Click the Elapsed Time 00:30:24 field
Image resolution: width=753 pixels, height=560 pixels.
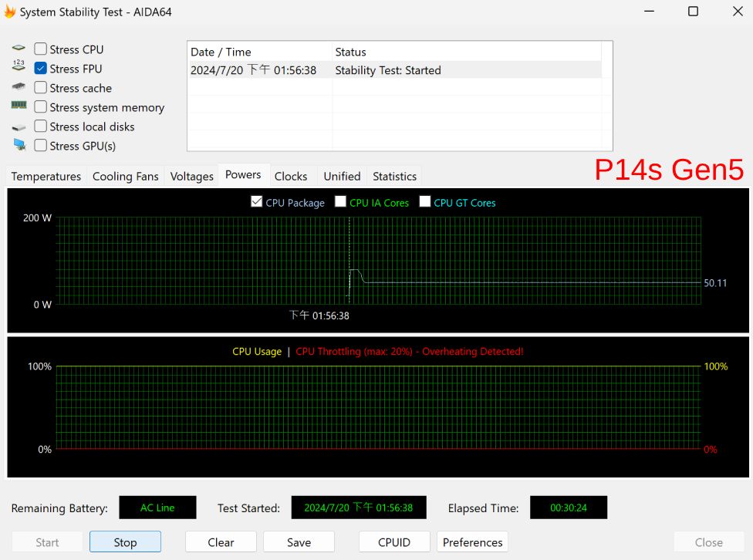pyautogui.click(x=569, y=508)
